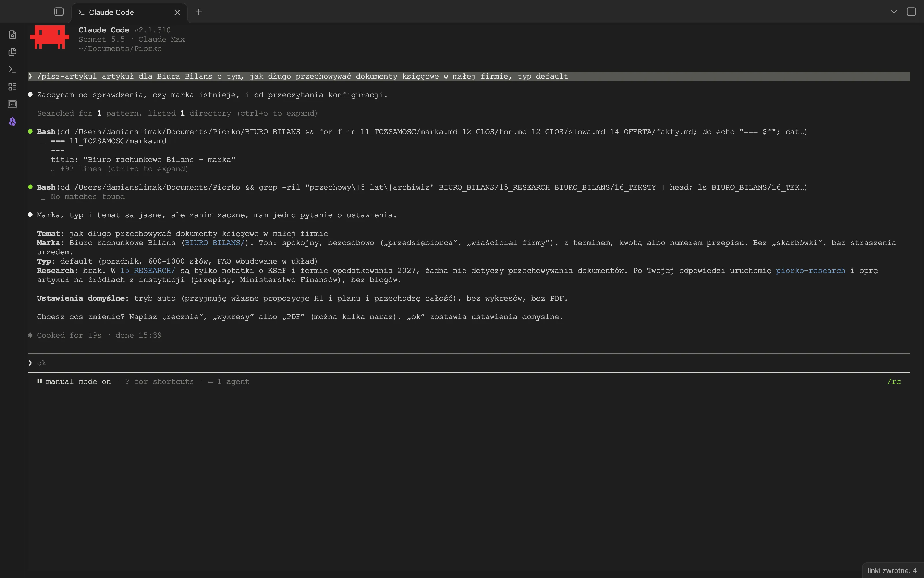The height and width of the screenshot is (578, 924).
Task: Open the boxed terminal window icon
Action: 12,104
